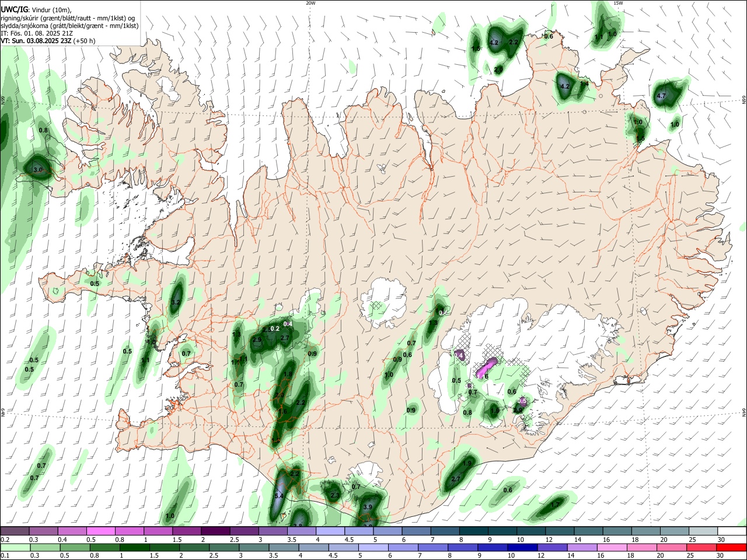Click the 'VT: Sun. 03.08.2025 23Z (+50 h)' line
This screenshot has height=560, width=747.
tap(48, 41)
